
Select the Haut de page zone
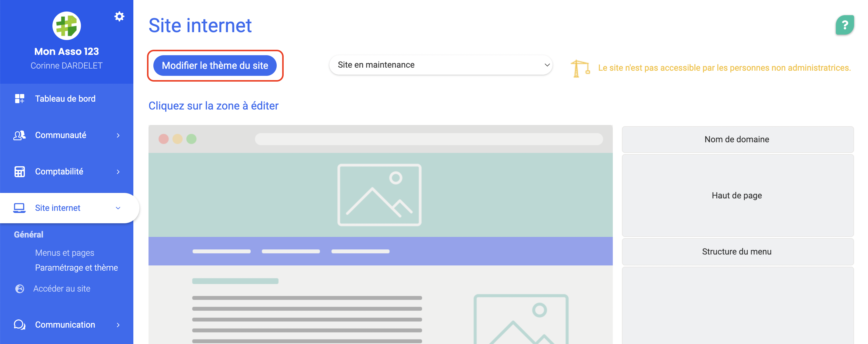click(737, 196)
